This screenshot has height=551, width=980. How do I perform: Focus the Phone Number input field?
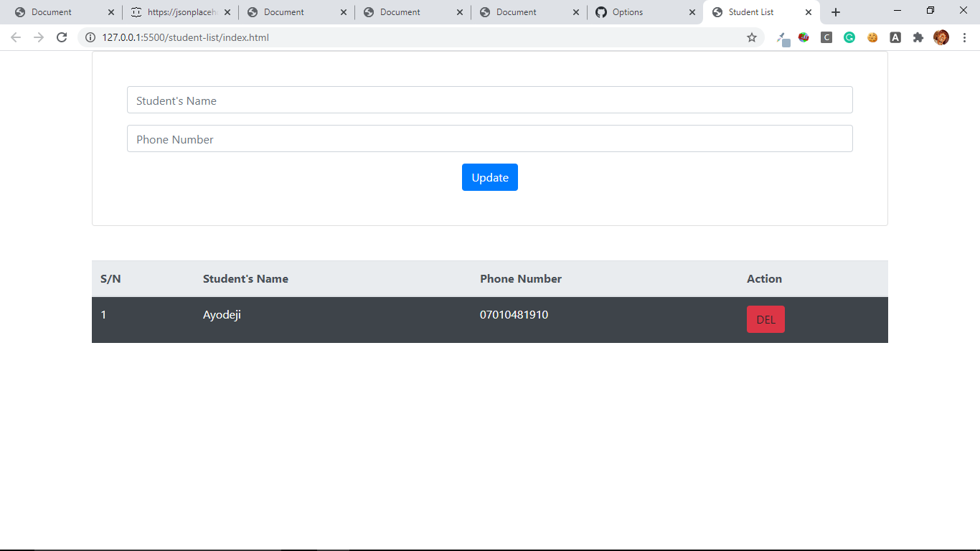coord(490,138)
